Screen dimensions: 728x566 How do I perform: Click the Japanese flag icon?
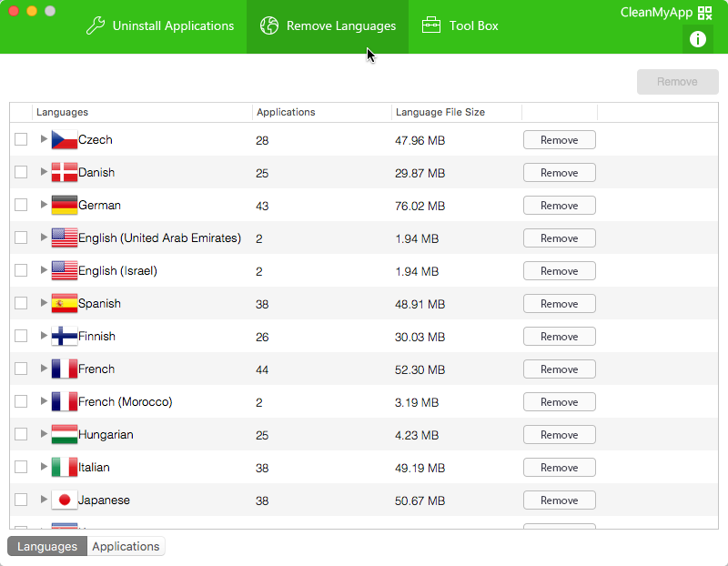(64, 500)
